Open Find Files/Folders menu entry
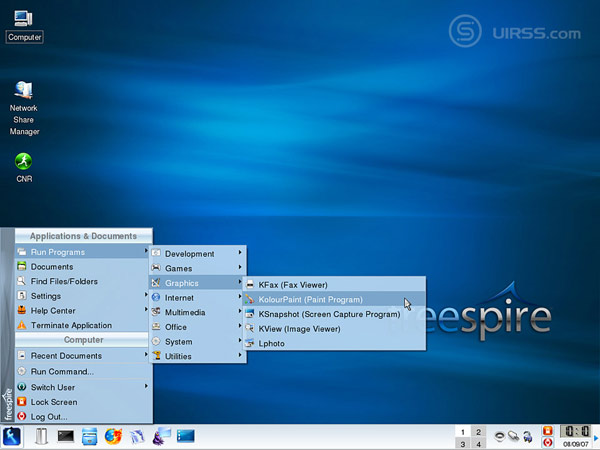Viewport: 600px width, 450px height. pos(64,282)
